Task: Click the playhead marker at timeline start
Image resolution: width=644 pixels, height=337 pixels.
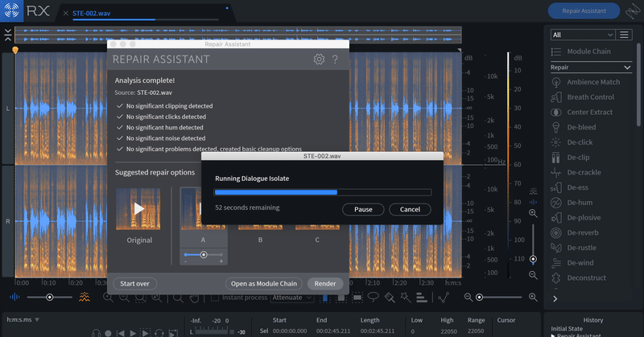Action: [15, 50]
